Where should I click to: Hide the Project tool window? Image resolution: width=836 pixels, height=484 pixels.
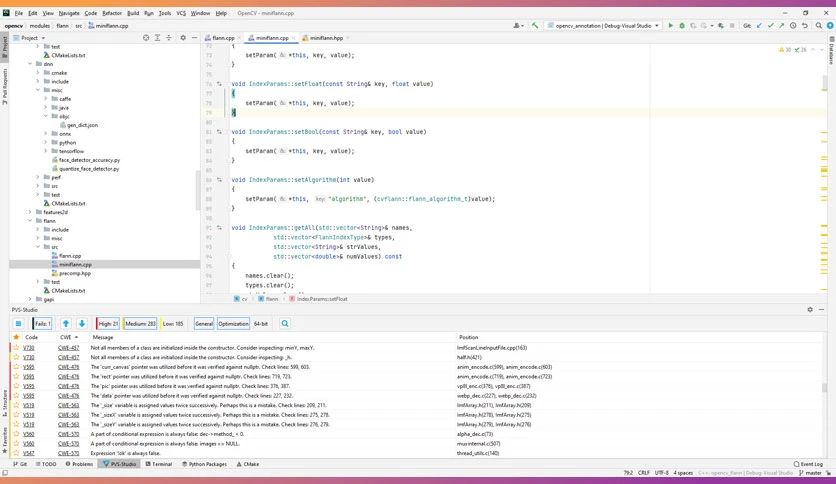194,38
